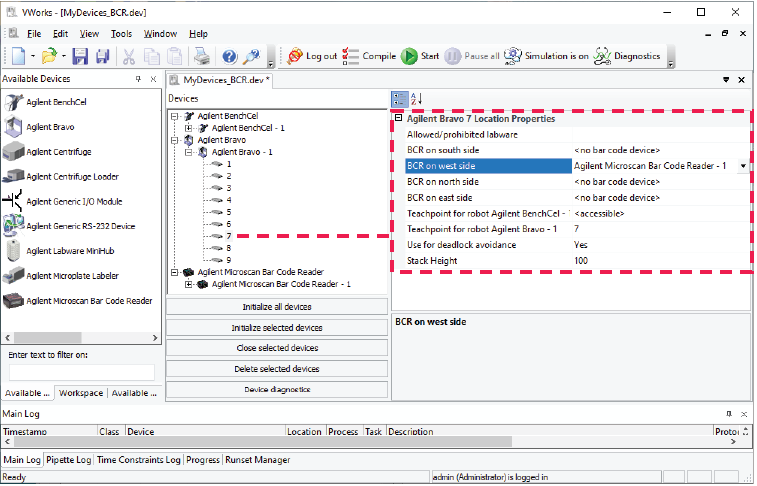
Task: Collapse the Agilent Bravo - 1 node
Action: (x=189, y=153)
